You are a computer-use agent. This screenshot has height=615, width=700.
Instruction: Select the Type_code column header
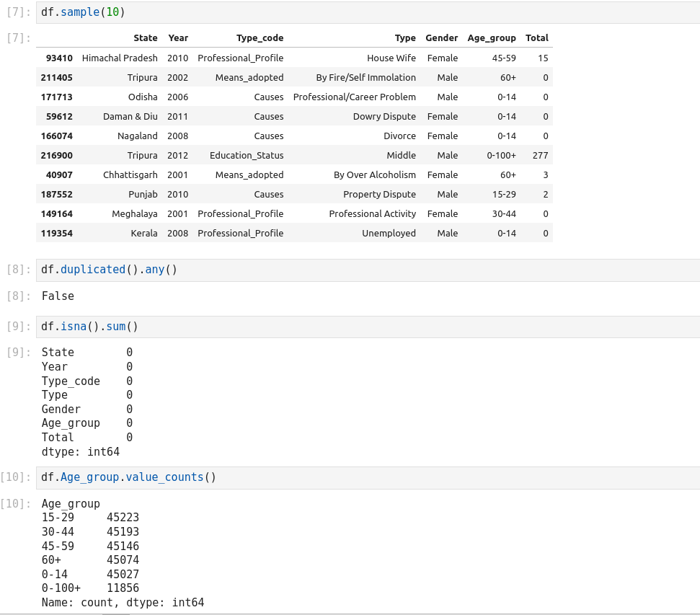(x=260, y=38)
